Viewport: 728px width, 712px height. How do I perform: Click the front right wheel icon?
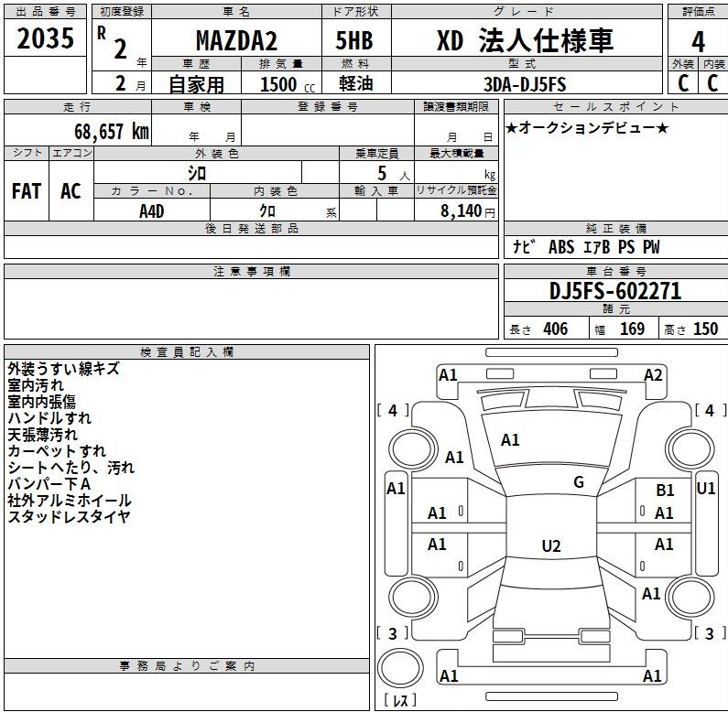690,448
